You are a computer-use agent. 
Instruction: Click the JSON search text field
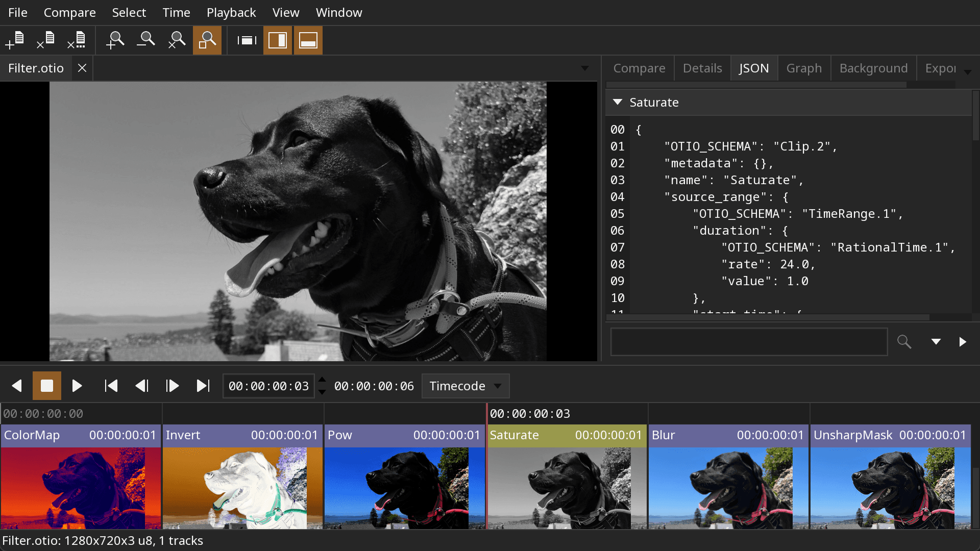pos(749,342)
